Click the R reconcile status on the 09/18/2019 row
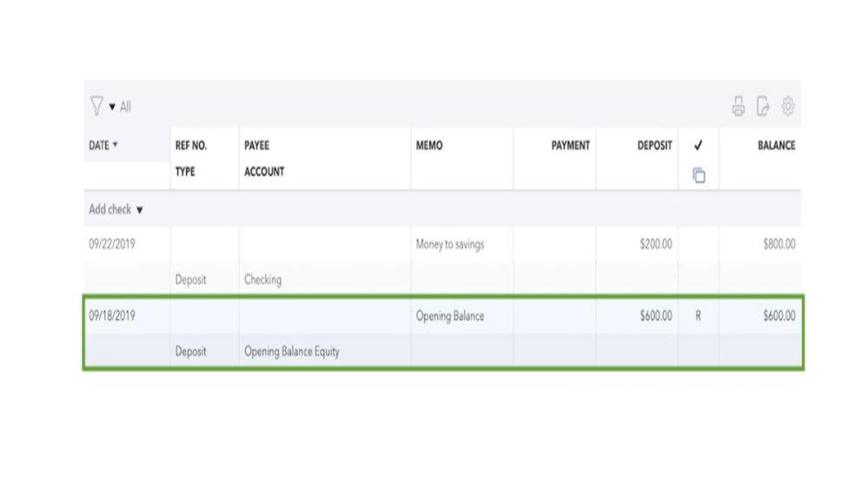 tap(699, 316)
